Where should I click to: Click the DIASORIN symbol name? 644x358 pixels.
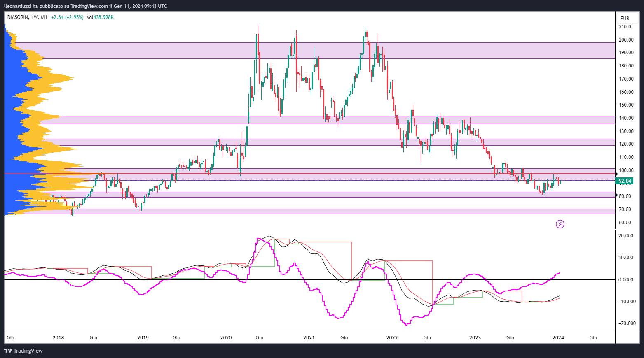point(18,17)
